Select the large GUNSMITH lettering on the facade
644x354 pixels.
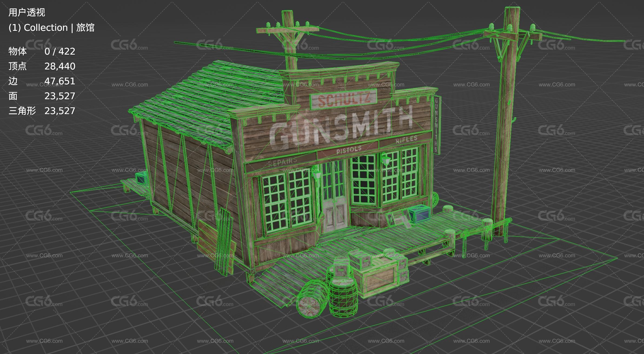(341, 129)
